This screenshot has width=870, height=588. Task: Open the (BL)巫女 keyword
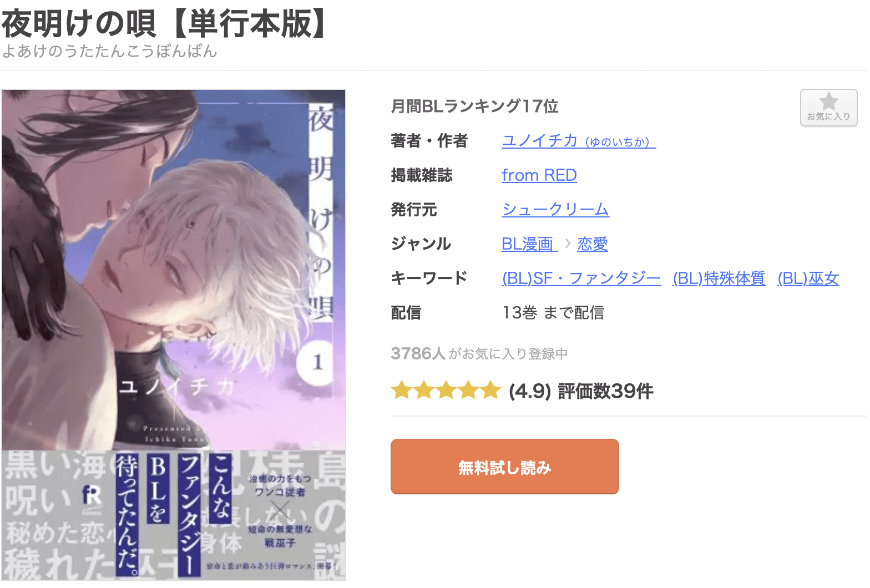point(808,278)
